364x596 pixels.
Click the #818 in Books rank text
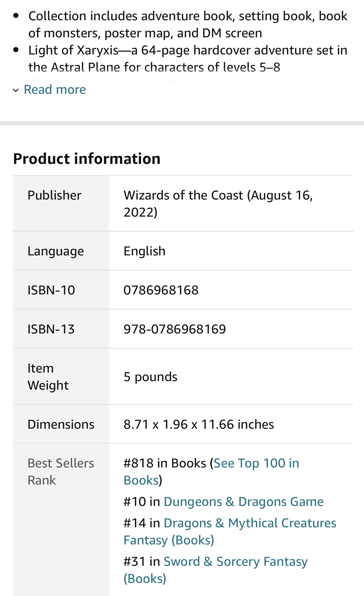165,463
